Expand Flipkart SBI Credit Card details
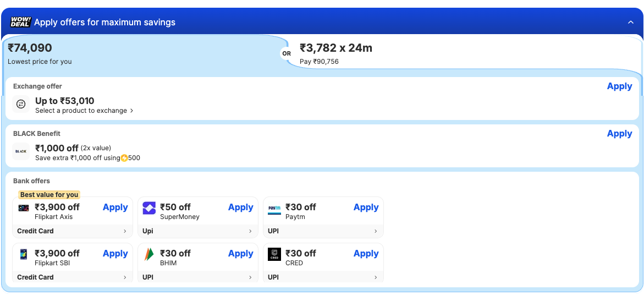Image resolution: width=644 pixels, height=295 pixels. click(x=73, y=277)
